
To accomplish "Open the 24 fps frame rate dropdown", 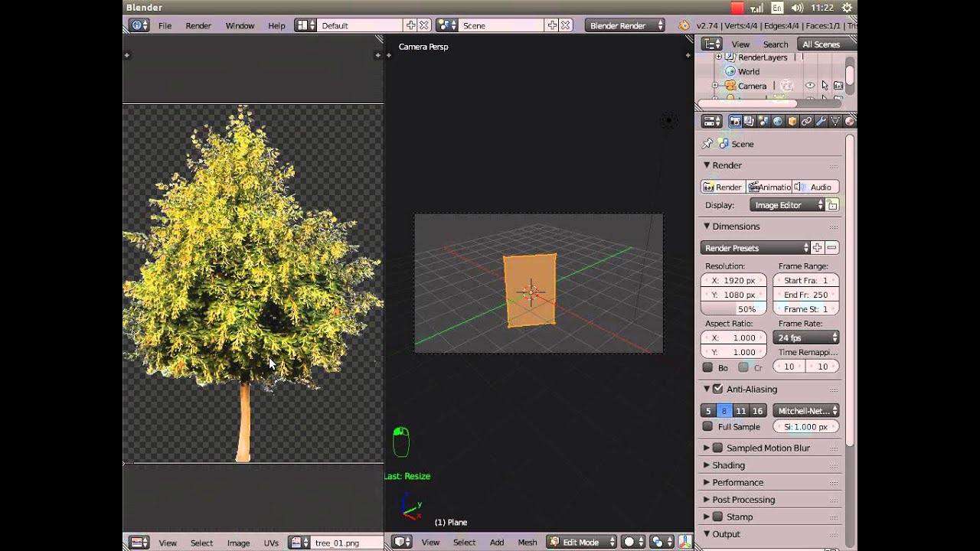I will (806, 337).
